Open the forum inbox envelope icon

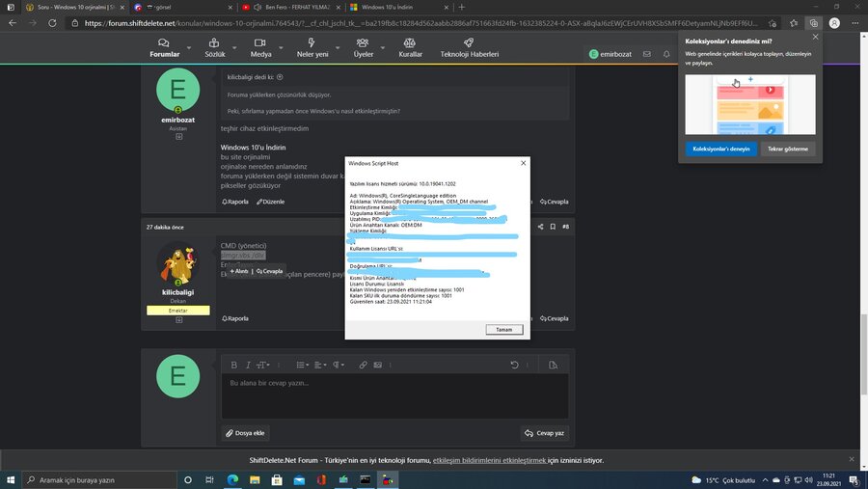646,54
